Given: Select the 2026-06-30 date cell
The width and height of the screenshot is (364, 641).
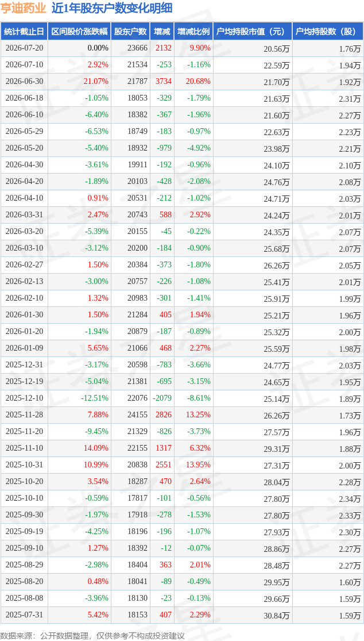Looking at the screenshot, I should [x=24, y=82].
